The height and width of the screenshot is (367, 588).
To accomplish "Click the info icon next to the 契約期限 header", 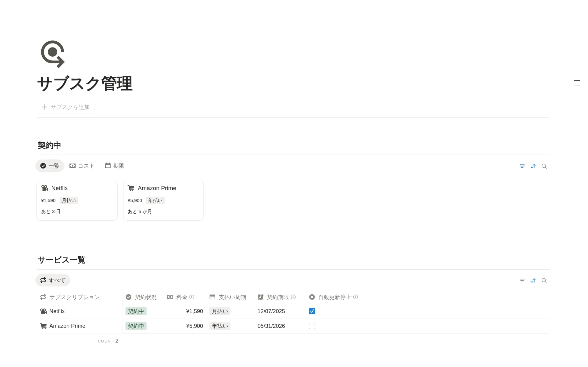I will tap(293, 297).
